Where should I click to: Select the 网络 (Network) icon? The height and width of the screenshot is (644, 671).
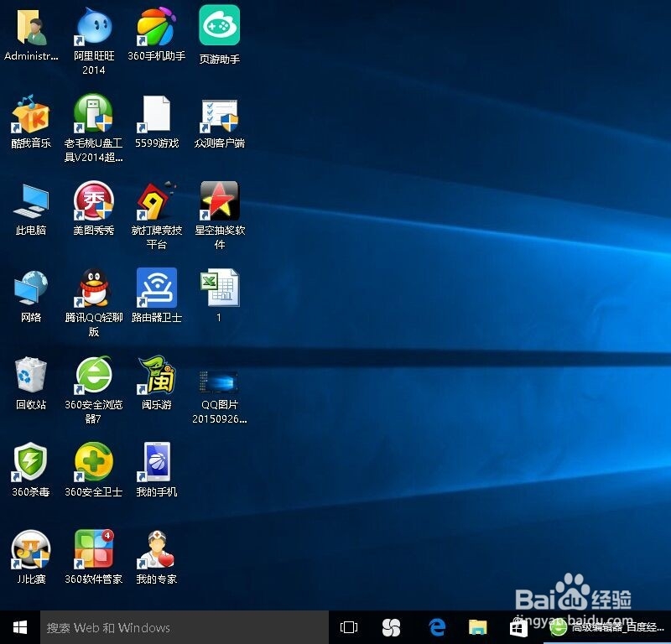click(31, 288)
